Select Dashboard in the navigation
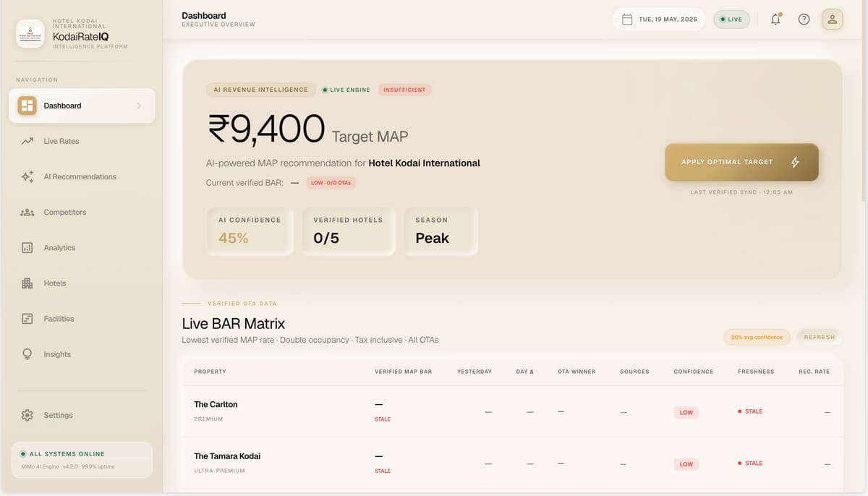868x496 pixels. [82, 106]
